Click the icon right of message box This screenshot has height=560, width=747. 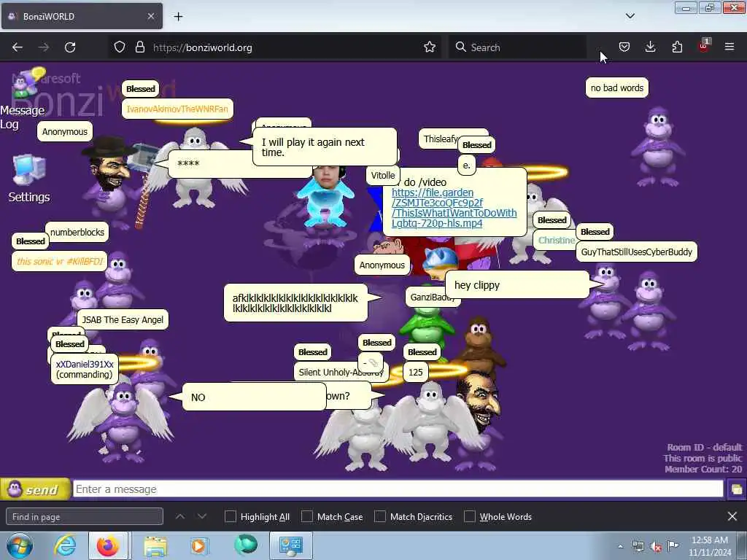click(x=736, y=489)
